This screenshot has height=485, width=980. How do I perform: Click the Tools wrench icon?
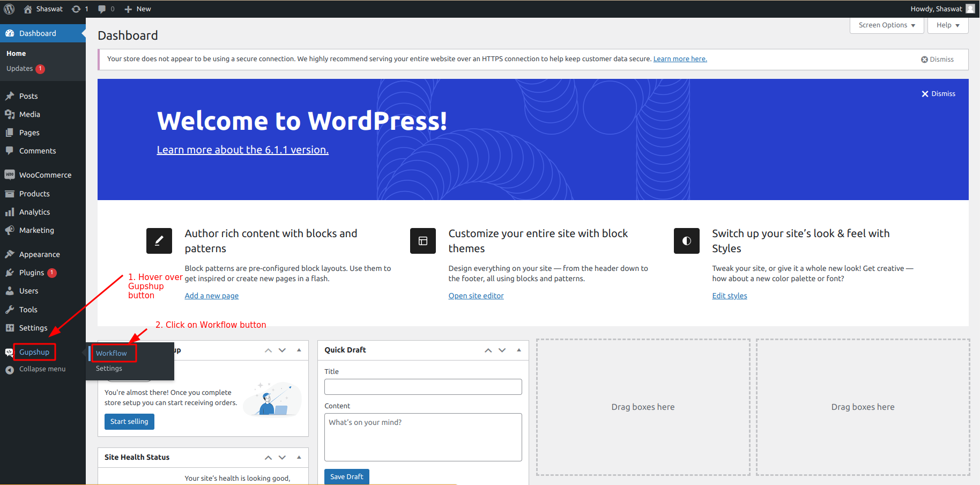click(x=10, y=310)
